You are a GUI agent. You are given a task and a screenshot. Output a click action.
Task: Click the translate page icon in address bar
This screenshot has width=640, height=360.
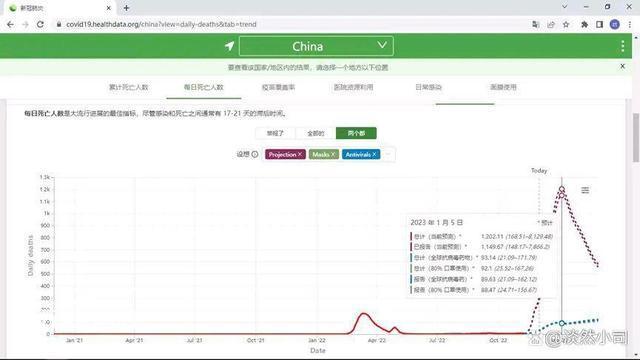(536, 24)
